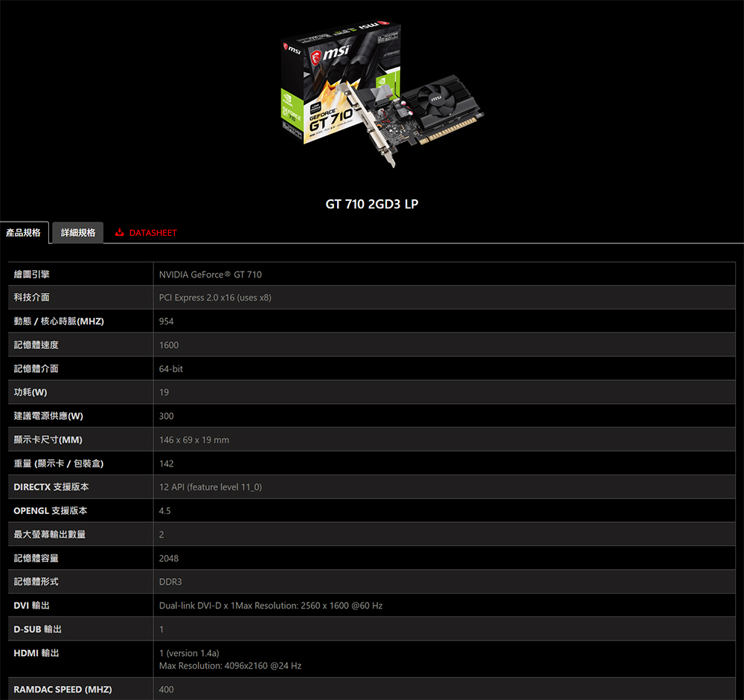This screenshot has width=744, height=700.
Task: Open the 詳細規格 tab
Action: point(78,233)
